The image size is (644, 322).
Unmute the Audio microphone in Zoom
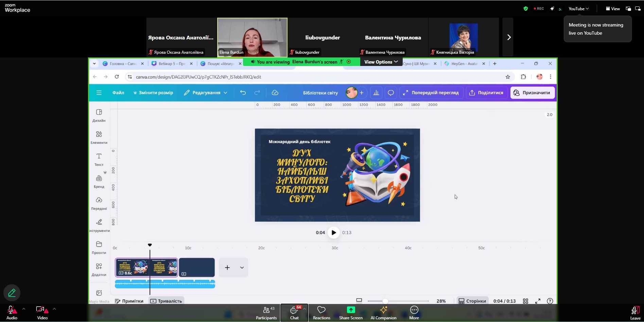[12, 312]
